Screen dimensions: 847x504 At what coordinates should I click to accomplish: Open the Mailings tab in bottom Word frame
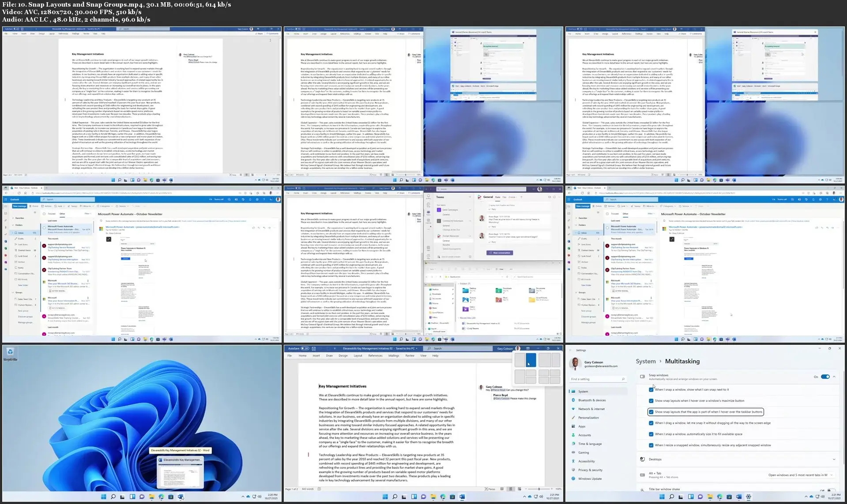pyautogui.click(x=394, y=355)
